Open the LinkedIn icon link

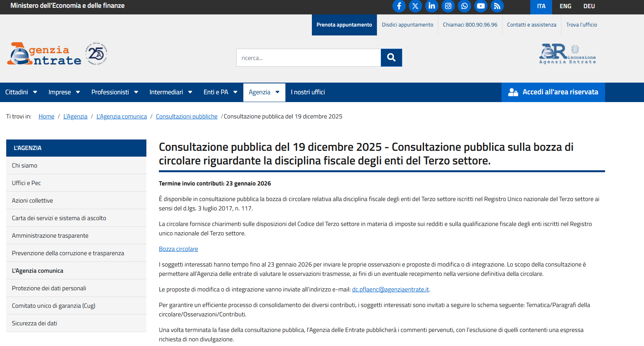click(x=431, y=6)
